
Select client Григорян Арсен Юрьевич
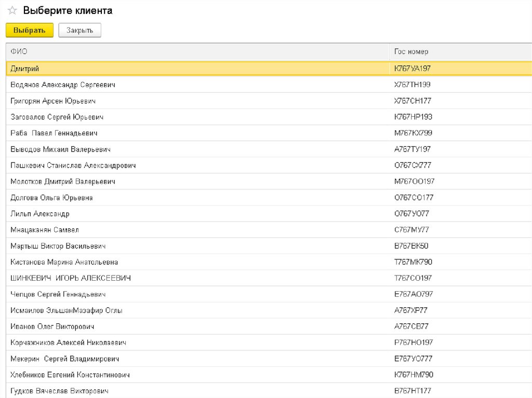tap(53, 101)
